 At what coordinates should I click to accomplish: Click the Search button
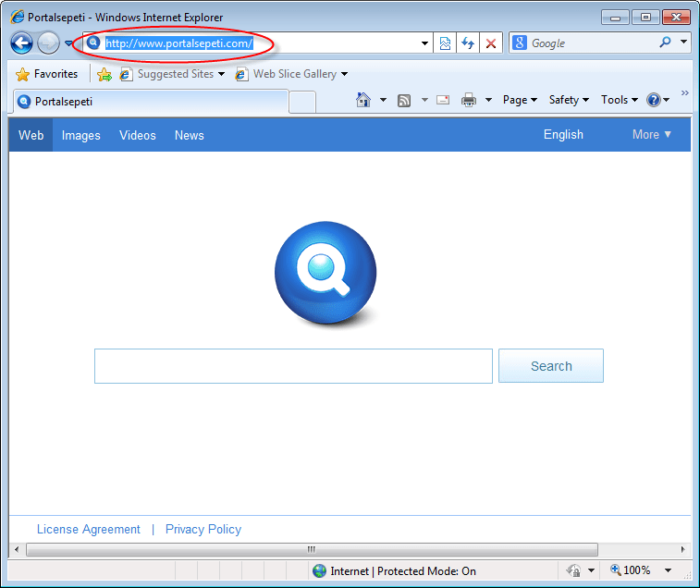point(551,366)
